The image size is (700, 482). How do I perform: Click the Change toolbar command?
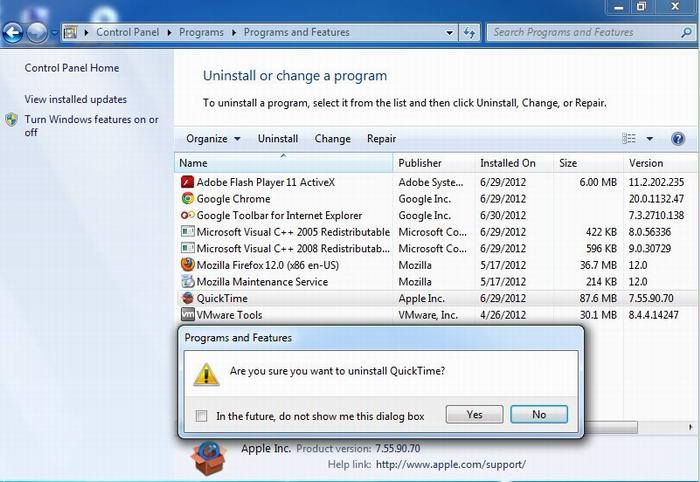point(333,139)
